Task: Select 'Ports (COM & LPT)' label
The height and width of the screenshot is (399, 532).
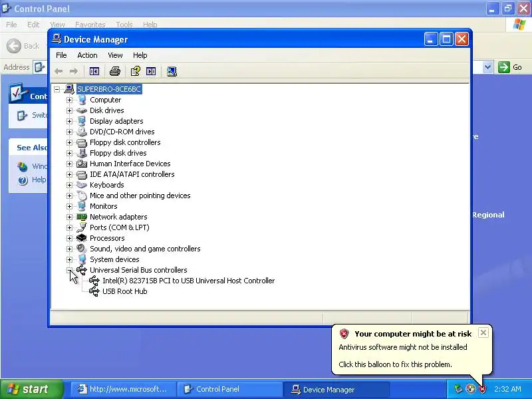Action: [120, 227]
